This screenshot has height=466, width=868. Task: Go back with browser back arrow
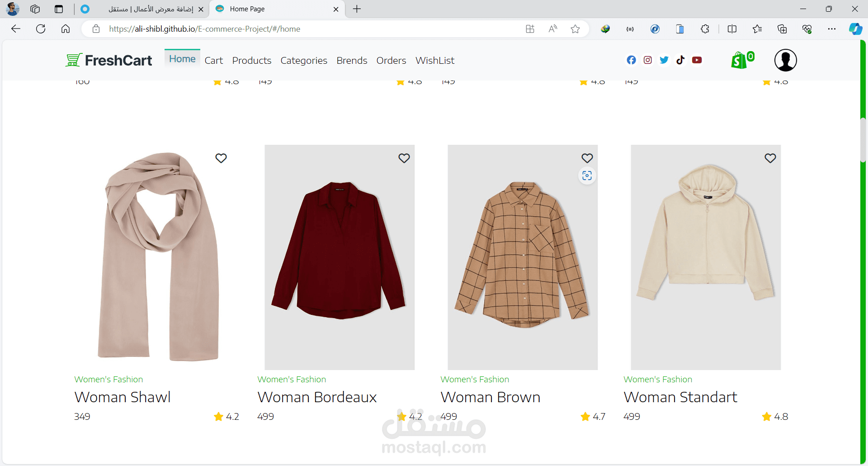16,29
